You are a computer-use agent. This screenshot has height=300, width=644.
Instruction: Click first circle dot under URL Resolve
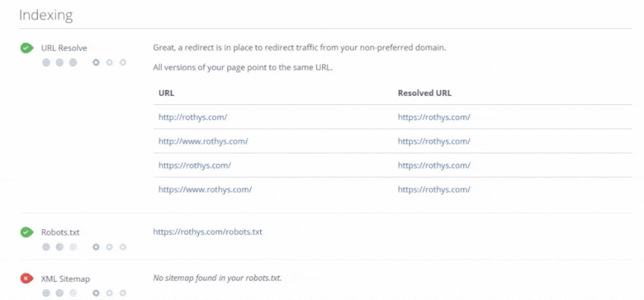point(46,63)
